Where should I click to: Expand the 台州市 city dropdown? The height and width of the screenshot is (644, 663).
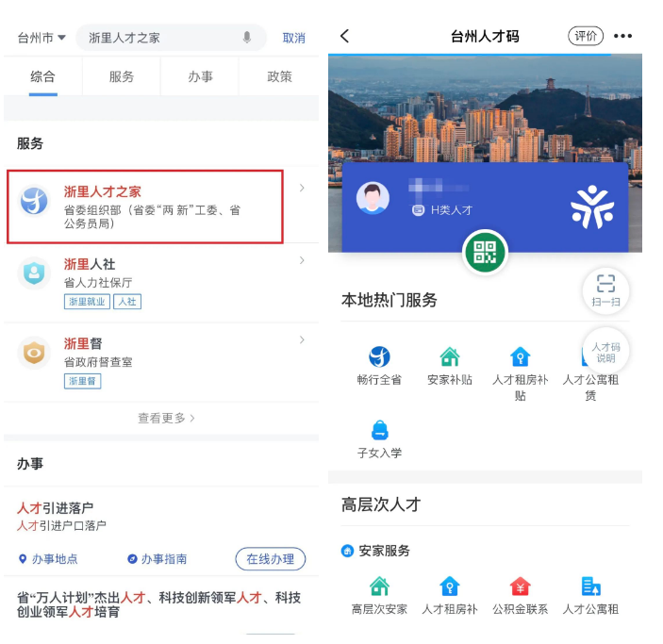(41, 38)
